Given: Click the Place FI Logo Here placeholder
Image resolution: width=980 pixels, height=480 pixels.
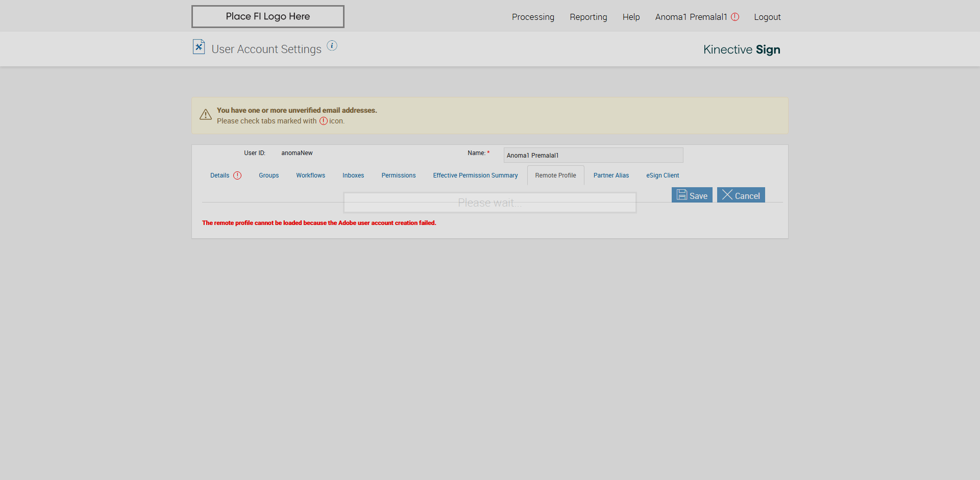Looking at the screenshot, I should click(x=268, y=16).
